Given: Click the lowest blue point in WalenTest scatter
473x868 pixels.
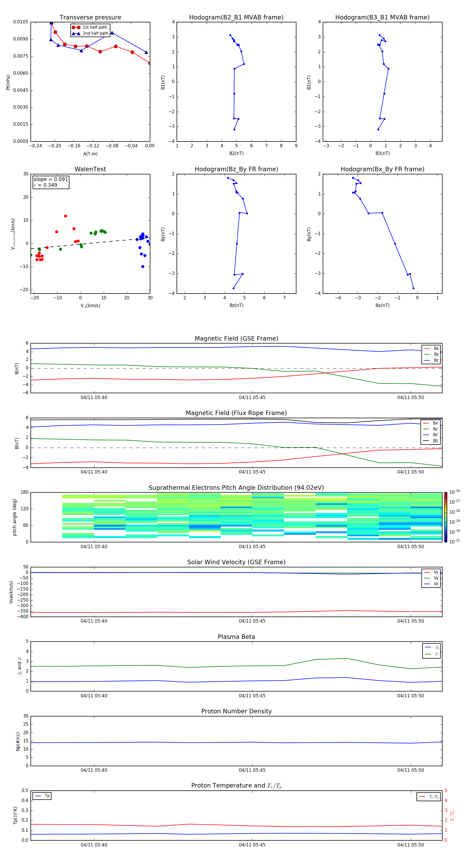Looking at the screenshot, I should pos(143,266).
